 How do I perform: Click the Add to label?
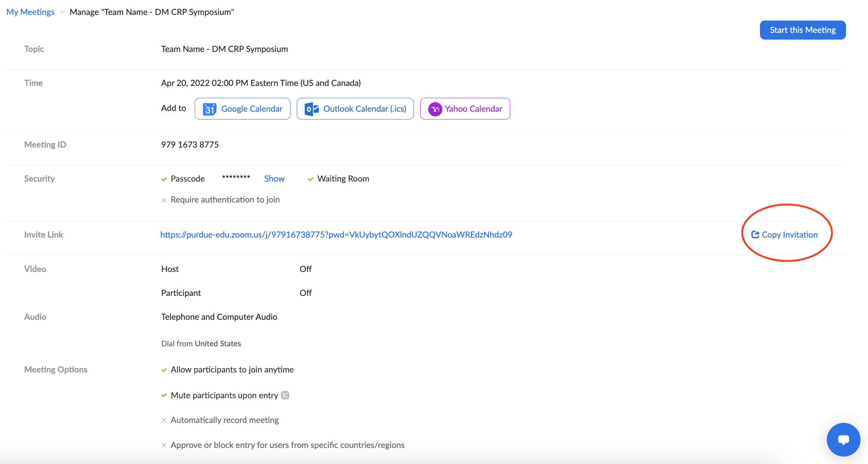[x=173, y=108]
